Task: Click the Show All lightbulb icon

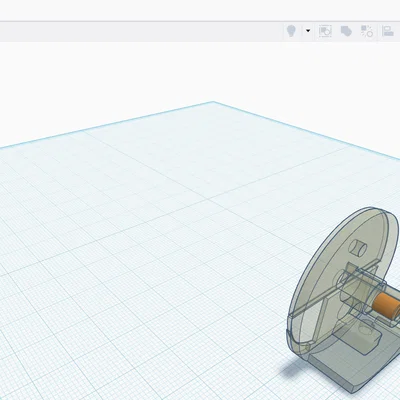Action: point(291,31)
